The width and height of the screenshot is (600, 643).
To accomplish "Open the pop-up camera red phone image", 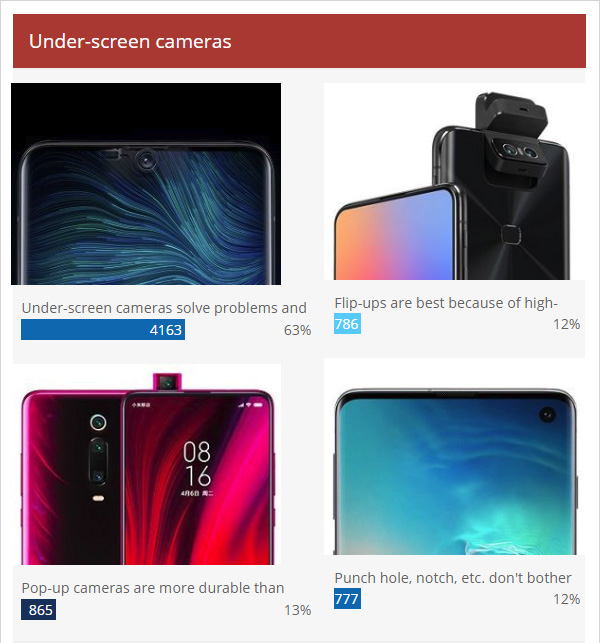I will pos(147,464).
